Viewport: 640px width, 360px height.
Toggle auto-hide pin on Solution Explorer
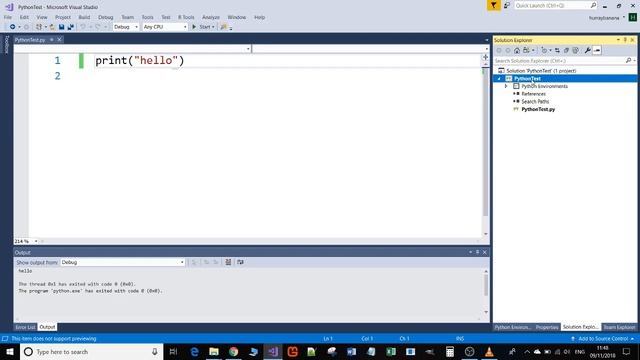[625, 40]
